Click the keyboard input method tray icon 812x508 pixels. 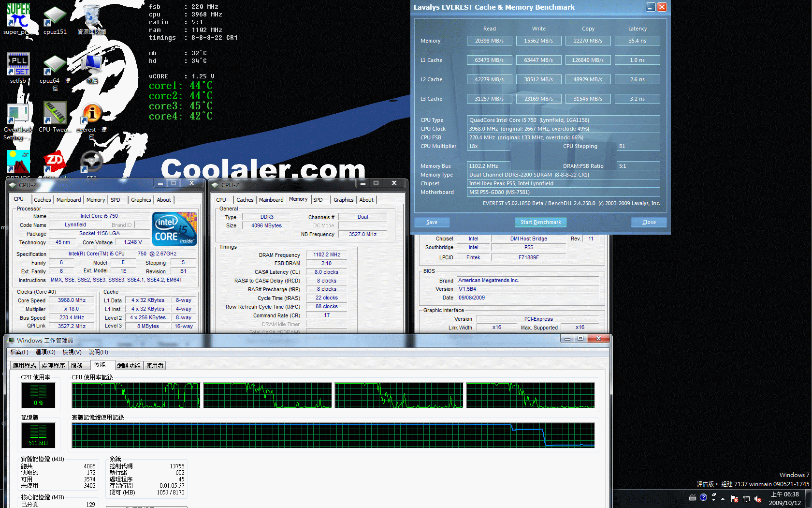[x=693, y=497]
